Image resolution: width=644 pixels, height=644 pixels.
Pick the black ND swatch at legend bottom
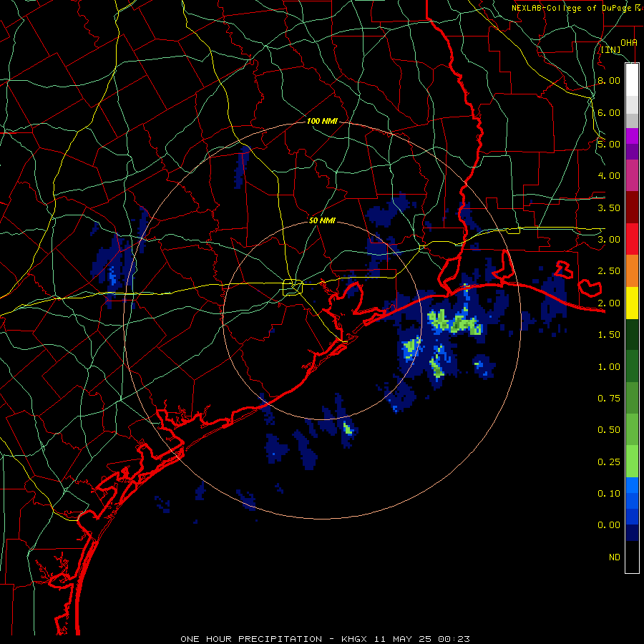click(x=632, y=557)
